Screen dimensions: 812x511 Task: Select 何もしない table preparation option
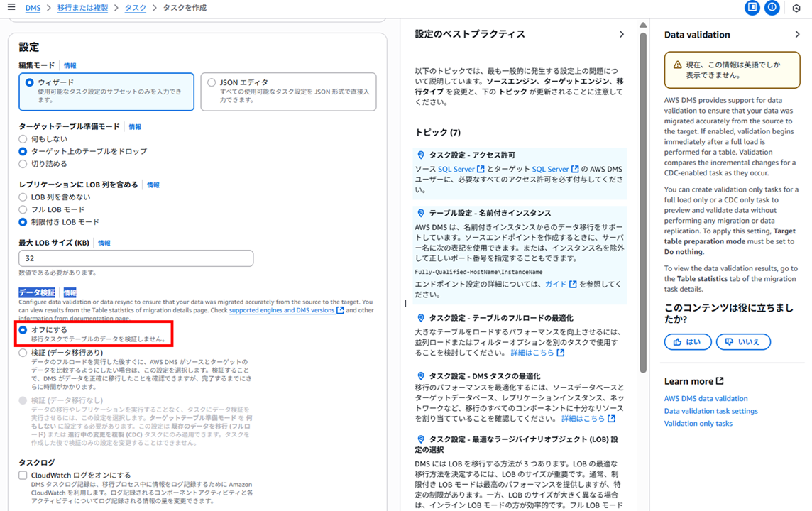[x=23, y=139]
